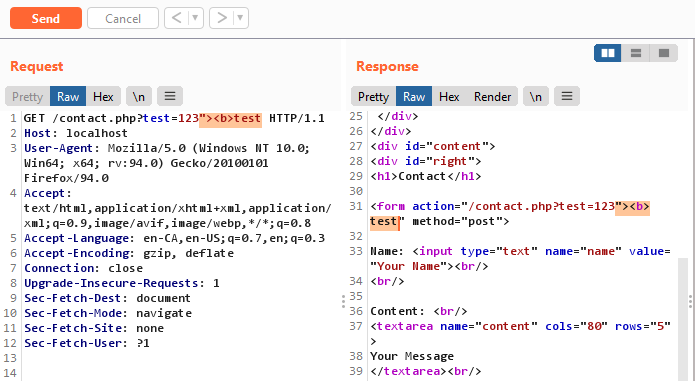
Task: Click the Host: localhost header line
Action: point(76,133)
